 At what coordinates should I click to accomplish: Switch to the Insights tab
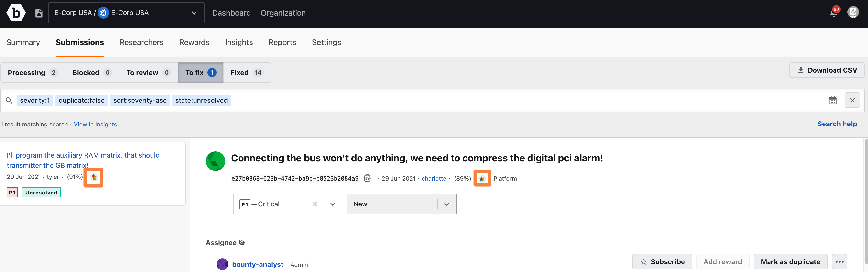click(x=239, y=42)
